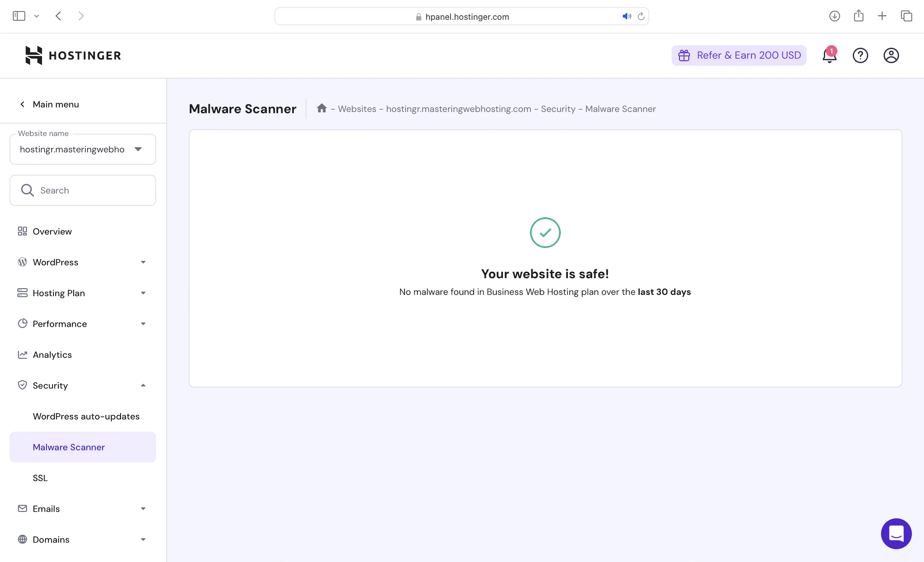Open the Website name dropdown

click(x=82, y=149)
